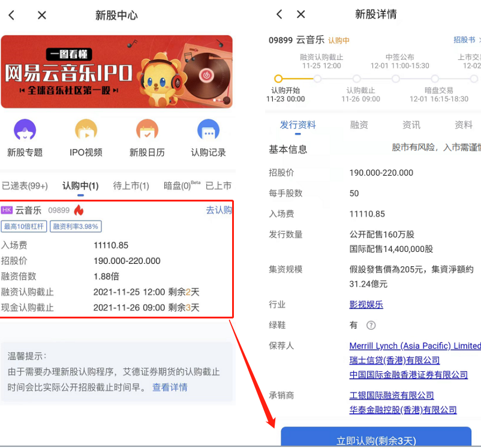
Task: Select the 发行资料 tab
Action: 297,125
